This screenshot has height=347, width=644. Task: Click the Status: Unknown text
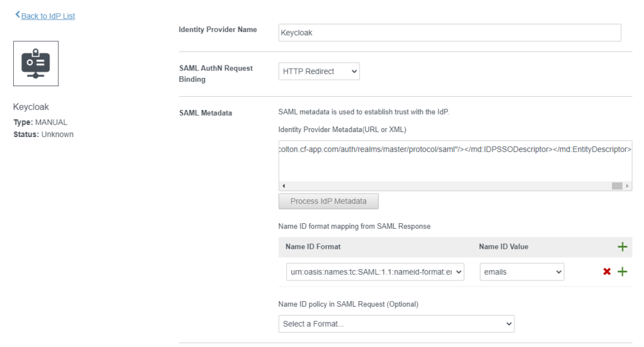(43, 135)
